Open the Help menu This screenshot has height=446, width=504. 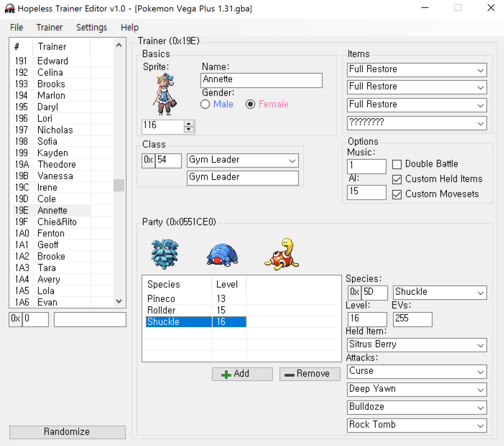coord(130,27)
